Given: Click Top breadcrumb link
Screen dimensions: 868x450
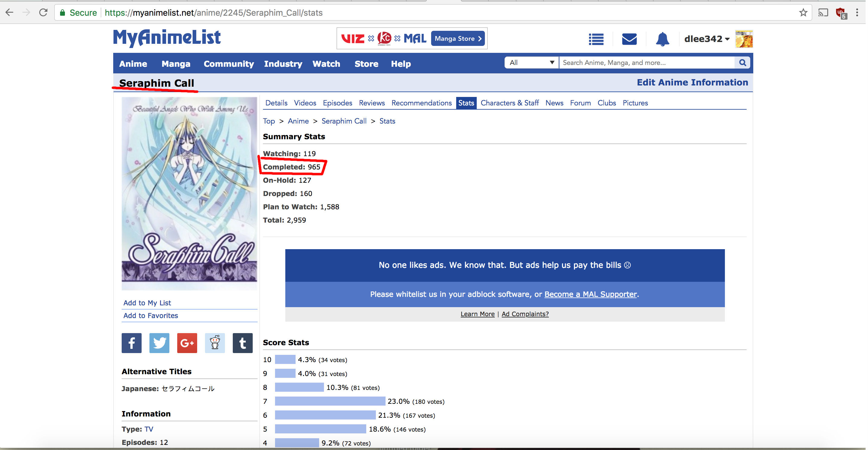Looking at the screenshot, I should [269, 121].
